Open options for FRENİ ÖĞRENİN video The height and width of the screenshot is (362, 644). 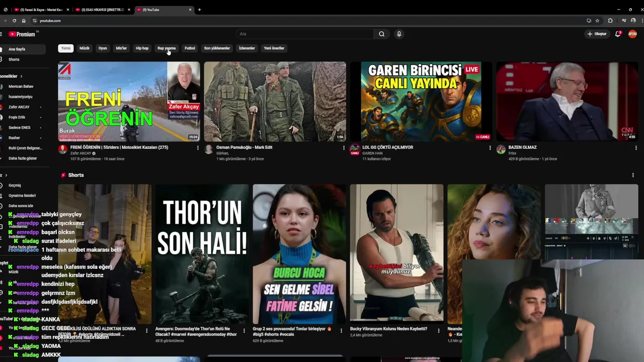click(198, 148)
